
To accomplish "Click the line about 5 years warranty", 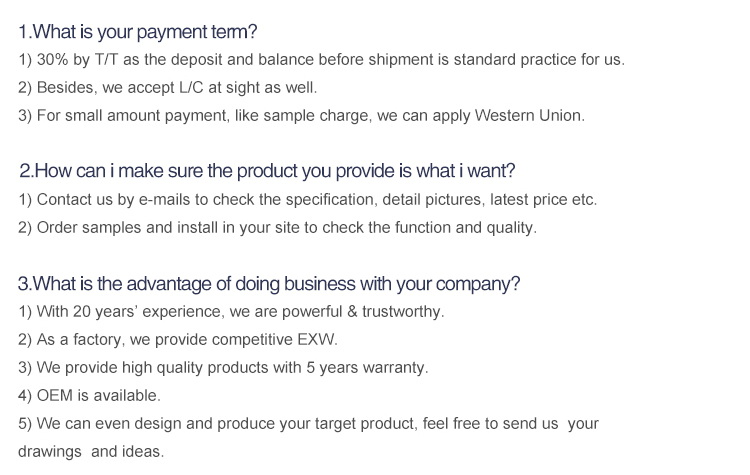I will point(223,367).
